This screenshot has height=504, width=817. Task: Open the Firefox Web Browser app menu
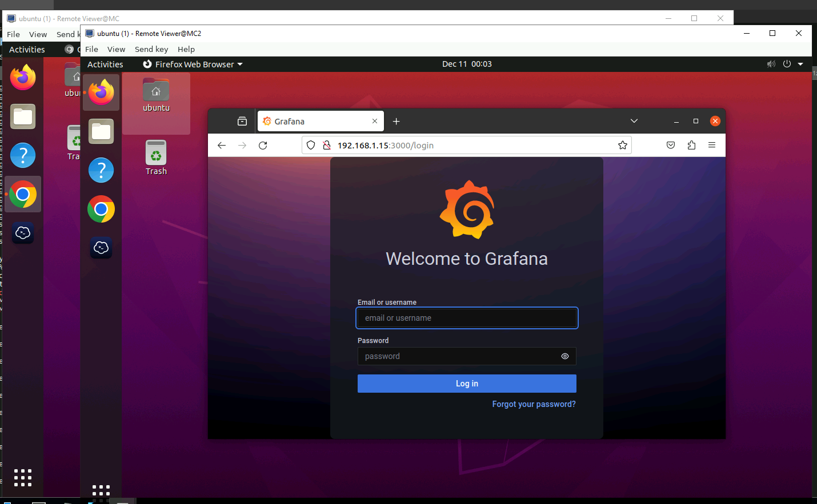point(193,64)
